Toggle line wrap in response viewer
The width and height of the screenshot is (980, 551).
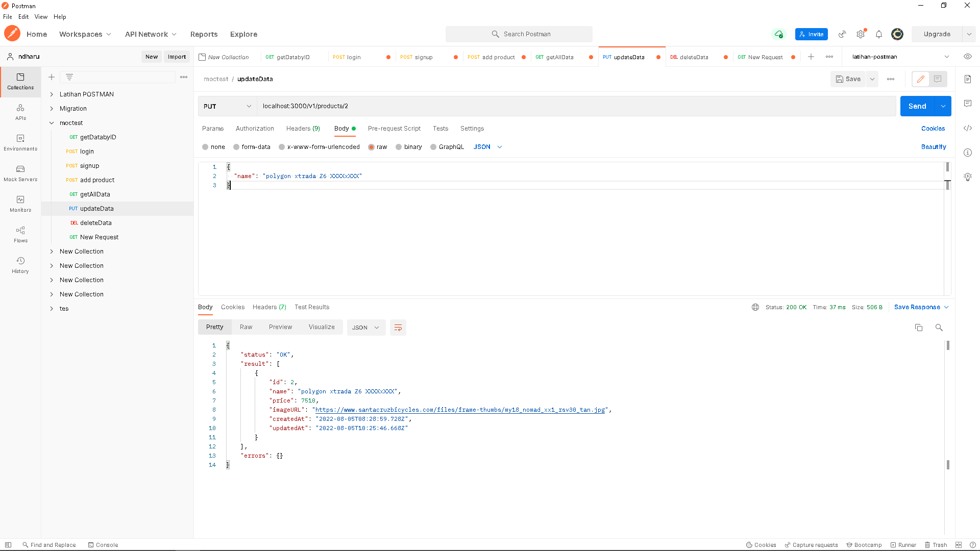[x=398, y=328]
